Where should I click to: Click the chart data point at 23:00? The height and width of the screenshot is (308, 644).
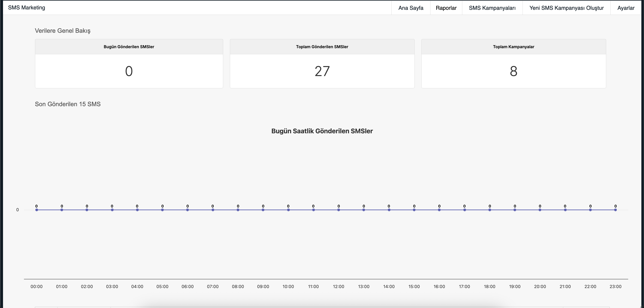tap(615, 210)
